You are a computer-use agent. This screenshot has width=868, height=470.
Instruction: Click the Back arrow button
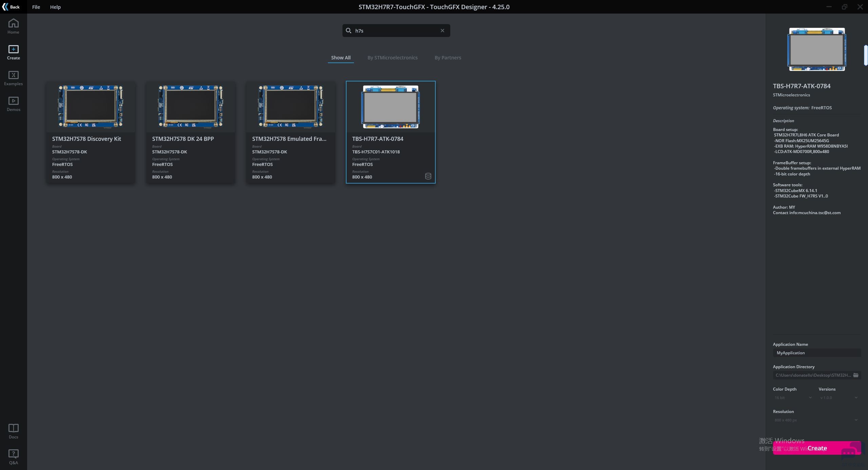coord(11,7)
